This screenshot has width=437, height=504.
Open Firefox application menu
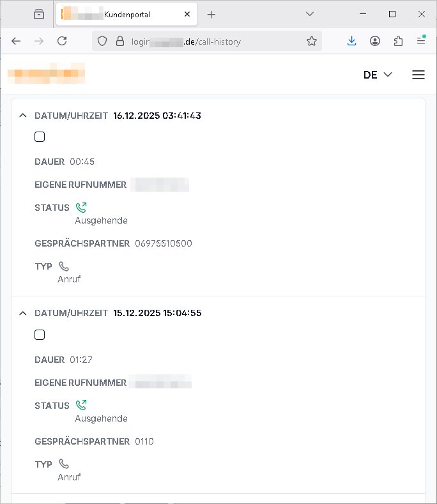tap(421, 41)
